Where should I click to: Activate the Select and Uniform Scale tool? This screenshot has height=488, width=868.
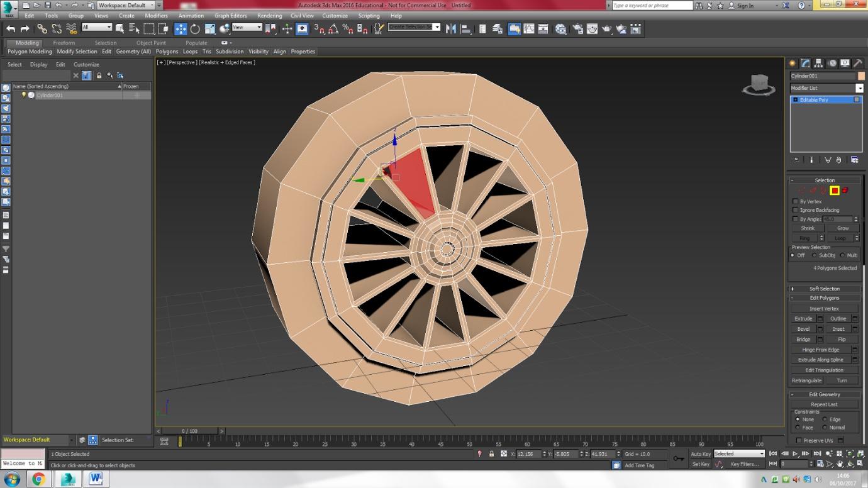click(209, 29)
